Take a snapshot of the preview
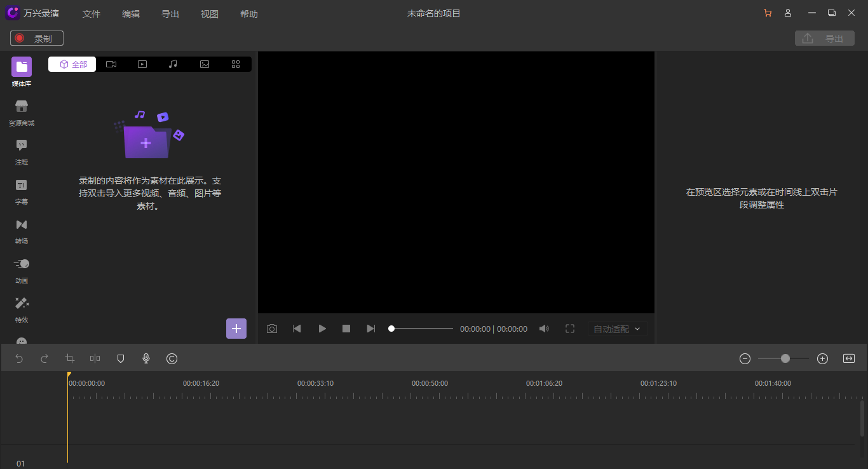Image resolution: width=868 pixels, height=469 pixels. pyautogui.click(x=272, y=329)
